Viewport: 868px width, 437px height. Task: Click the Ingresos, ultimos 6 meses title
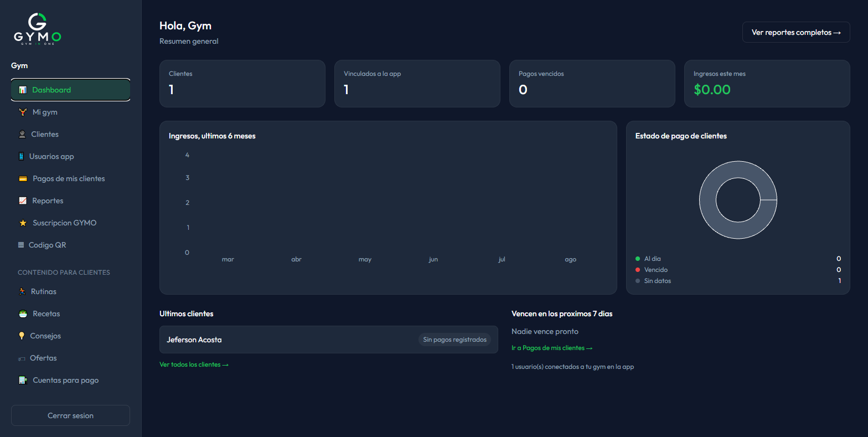(212, 136)
